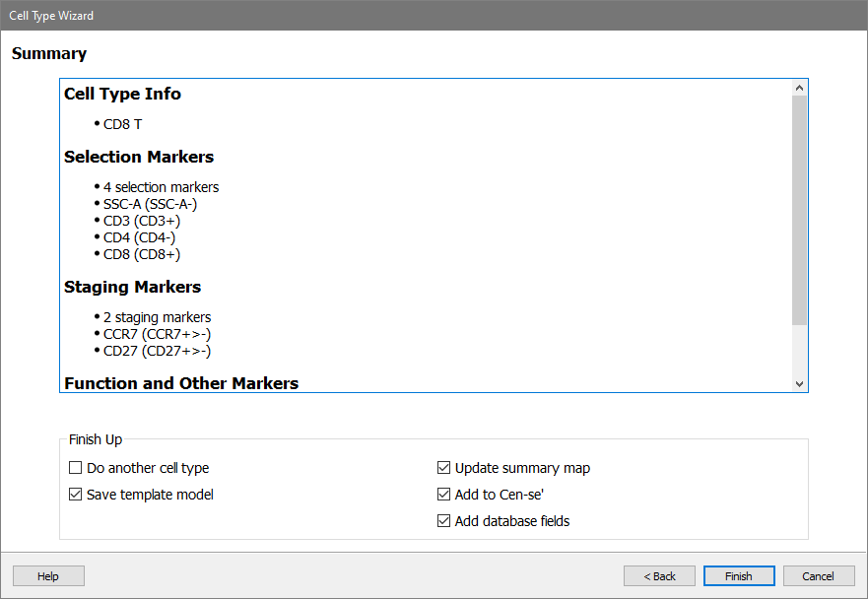
Task: Cancel the Cell Type Wizard
Action: click(818, 576)
